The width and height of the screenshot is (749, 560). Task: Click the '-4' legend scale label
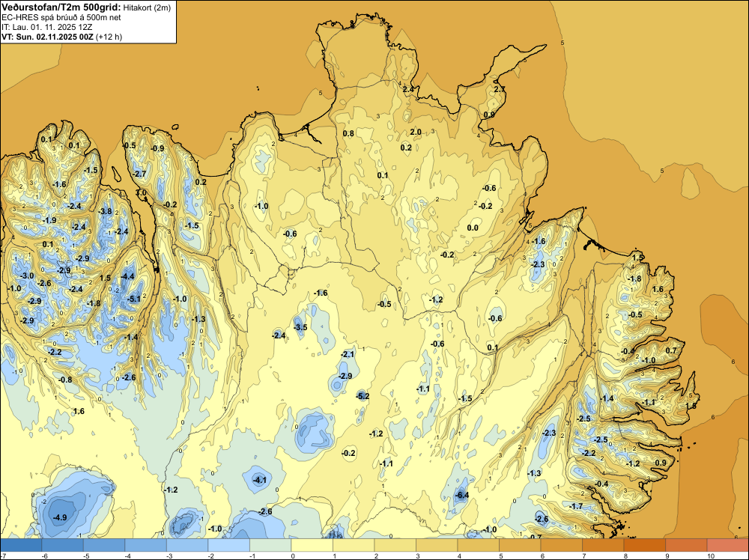127,556
